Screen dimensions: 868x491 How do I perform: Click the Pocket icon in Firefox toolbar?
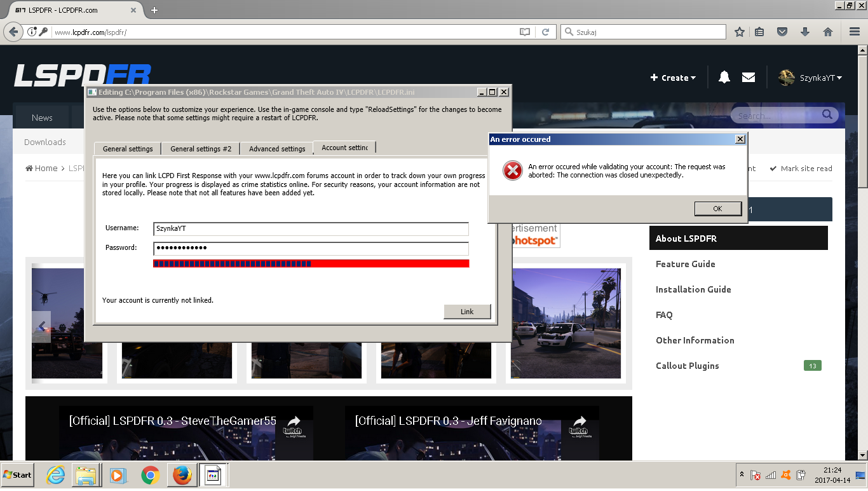pos(783,32)
